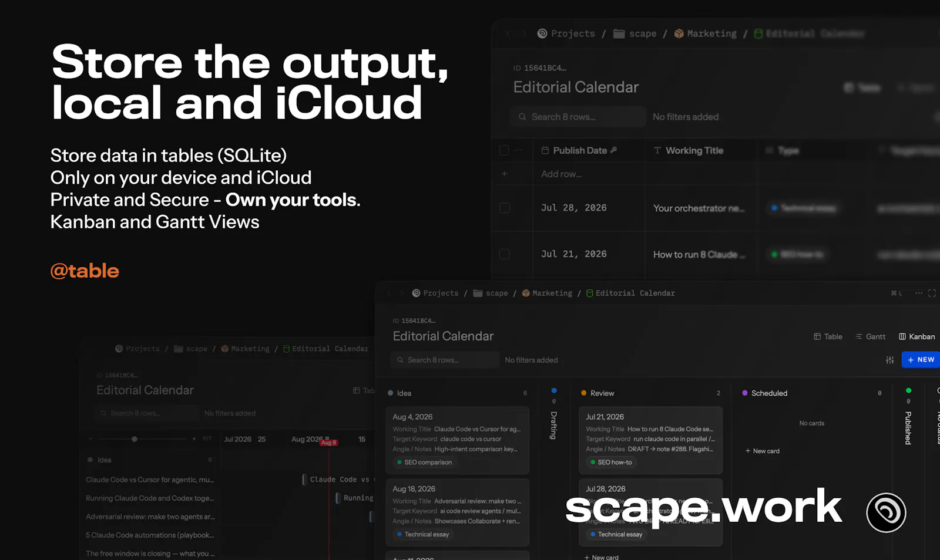Viewport: 940px width, 560px height.
Task: Open the Aug 4, 2026 Kanban card
Action: tap(458, 440)
